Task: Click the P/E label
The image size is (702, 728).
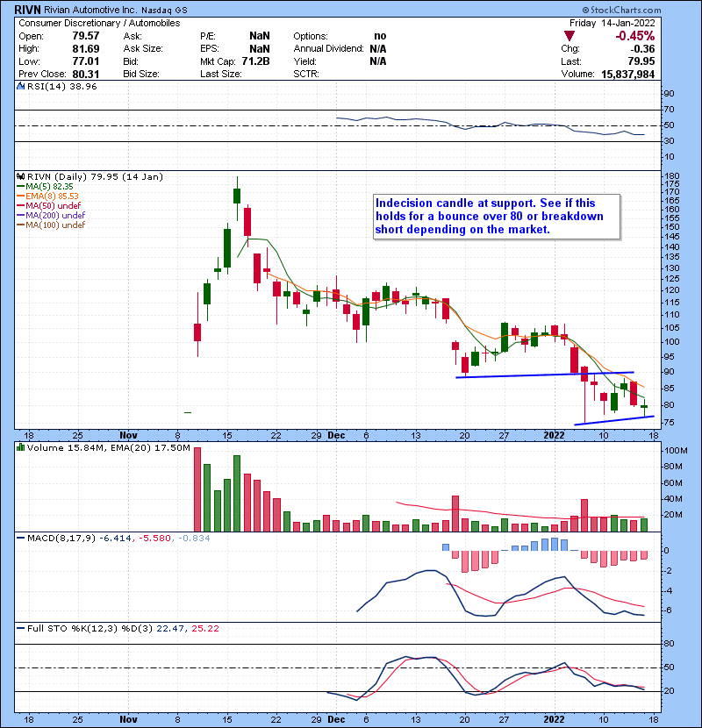Action: (x=208, y=36)
